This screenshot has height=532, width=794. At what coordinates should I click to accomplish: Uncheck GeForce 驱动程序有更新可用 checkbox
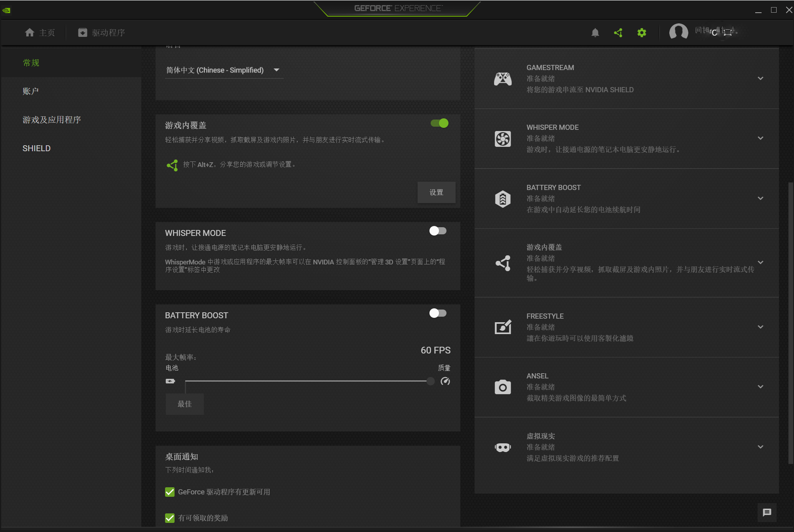(x=170, y=492)
